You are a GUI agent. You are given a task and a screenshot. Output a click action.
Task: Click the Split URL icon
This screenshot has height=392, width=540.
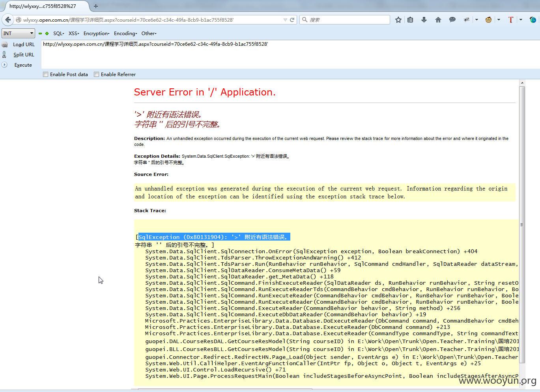tap(4, 55)
